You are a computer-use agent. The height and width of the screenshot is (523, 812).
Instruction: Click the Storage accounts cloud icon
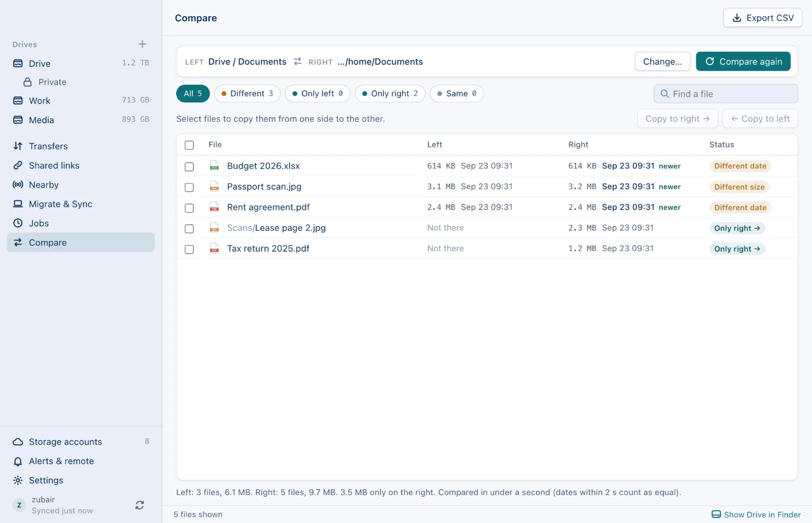[18, 442]
